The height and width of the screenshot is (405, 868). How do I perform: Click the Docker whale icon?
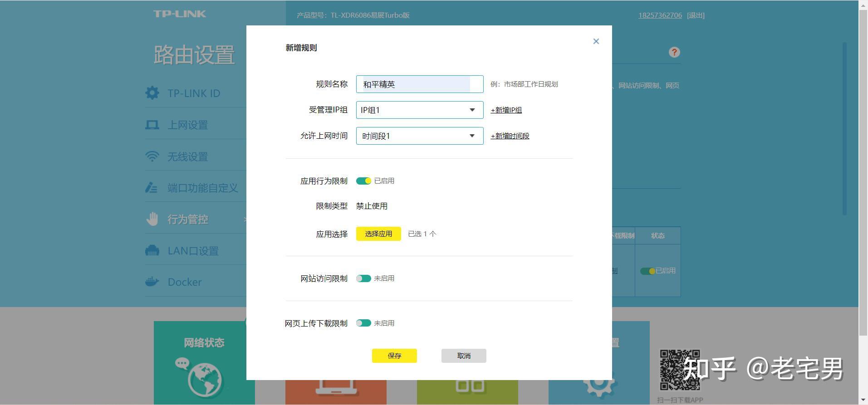152,282
